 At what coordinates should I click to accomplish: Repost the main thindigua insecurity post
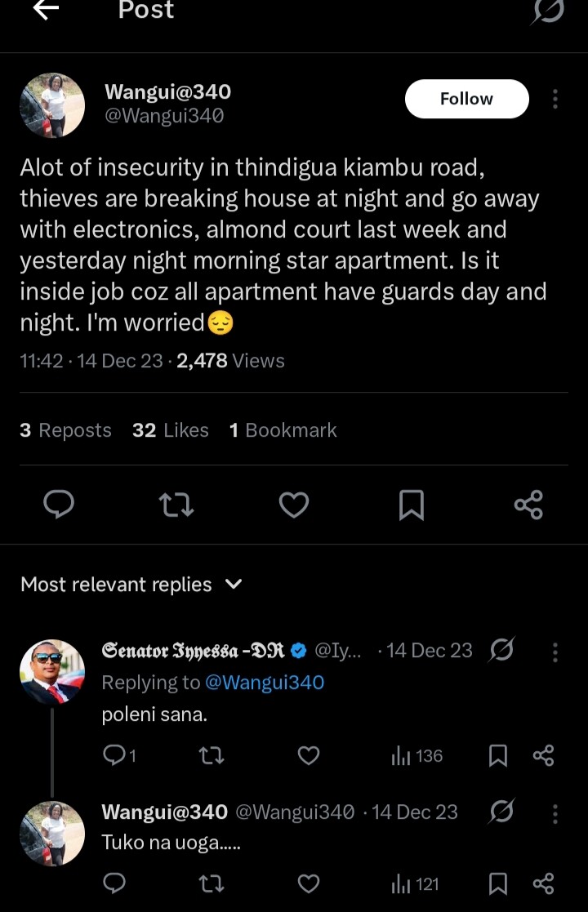tap(176, 505)
